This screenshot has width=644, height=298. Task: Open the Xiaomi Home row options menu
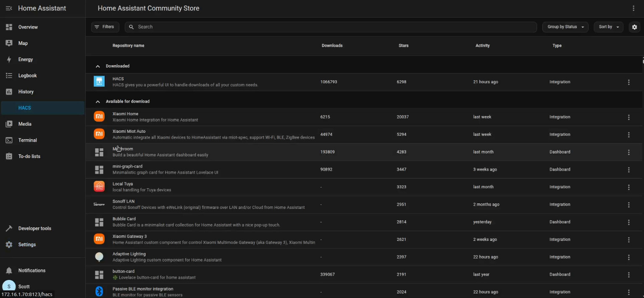pos(629,117)
